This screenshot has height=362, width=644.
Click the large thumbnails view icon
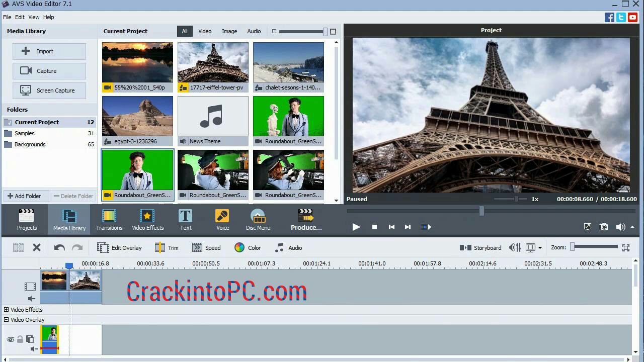(333, 31)
